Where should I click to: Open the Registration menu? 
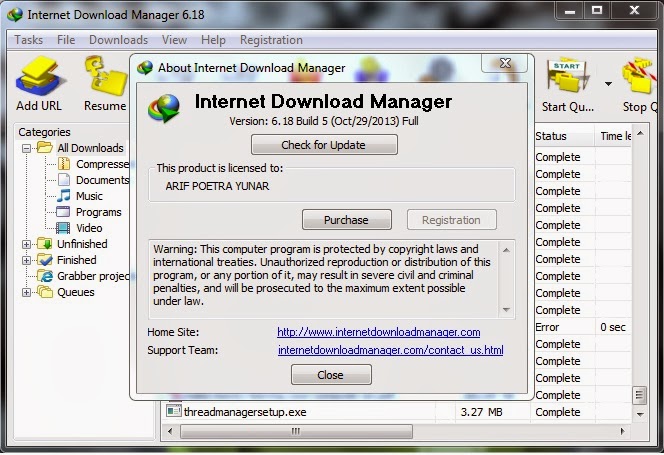(271, 40)
